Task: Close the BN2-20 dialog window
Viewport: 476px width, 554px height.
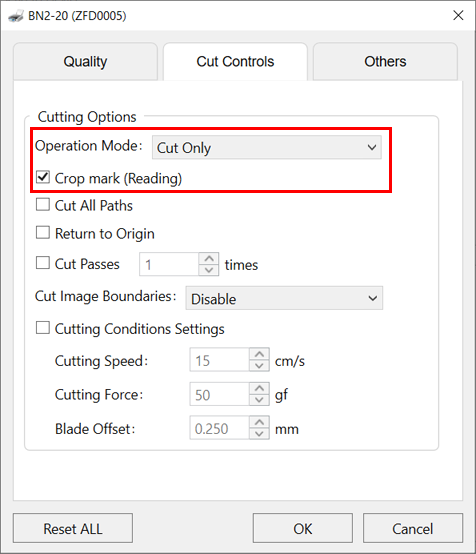Action: coord(458,15)
